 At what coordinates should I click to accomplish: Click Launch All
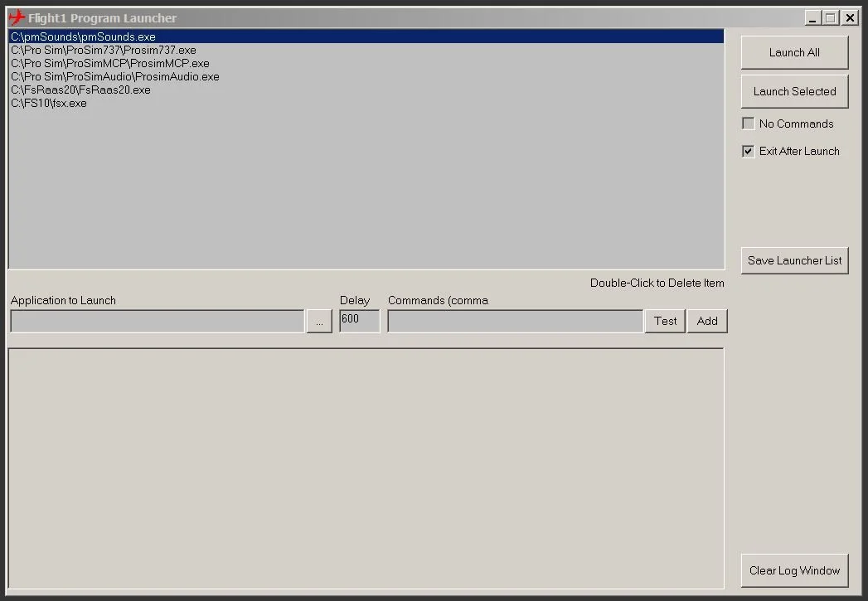click(x=793, y=51)
